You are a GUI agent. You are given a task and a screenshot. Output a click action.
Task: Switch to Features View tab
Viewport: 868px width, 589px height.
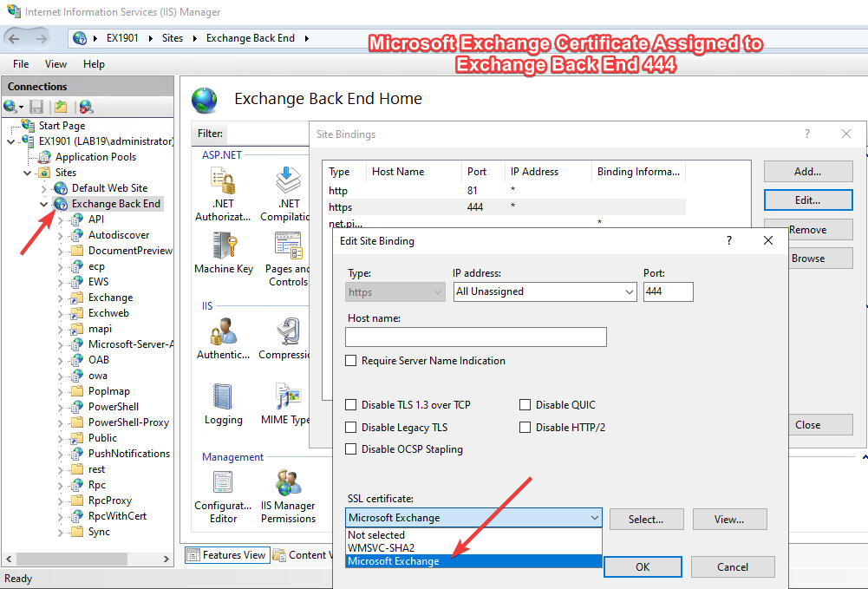227,554
